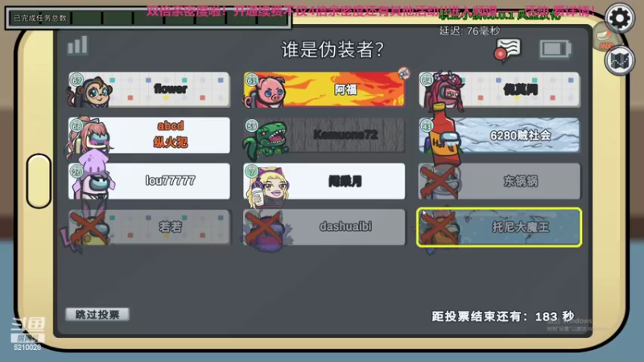Click the green dinosaur avatar of Kamuone72
Viewport: 644px width, 362px height.
click(266, 139)
